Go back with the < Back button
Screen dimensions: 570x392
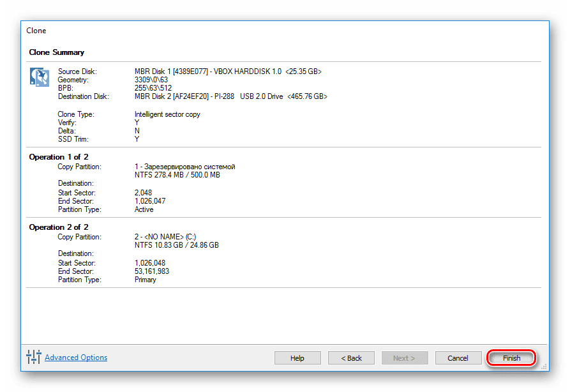(351, 358)
